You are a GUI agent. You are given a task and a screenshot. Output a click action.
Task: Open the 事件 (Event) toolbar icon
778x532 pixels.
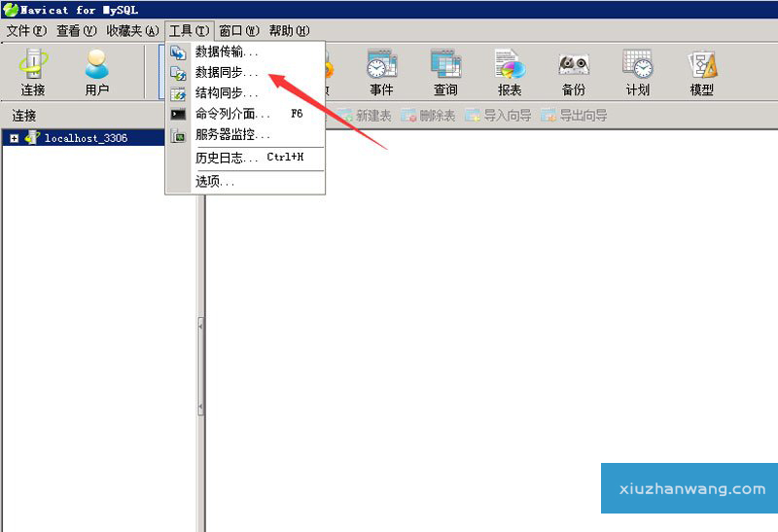(x=380, y=72)
